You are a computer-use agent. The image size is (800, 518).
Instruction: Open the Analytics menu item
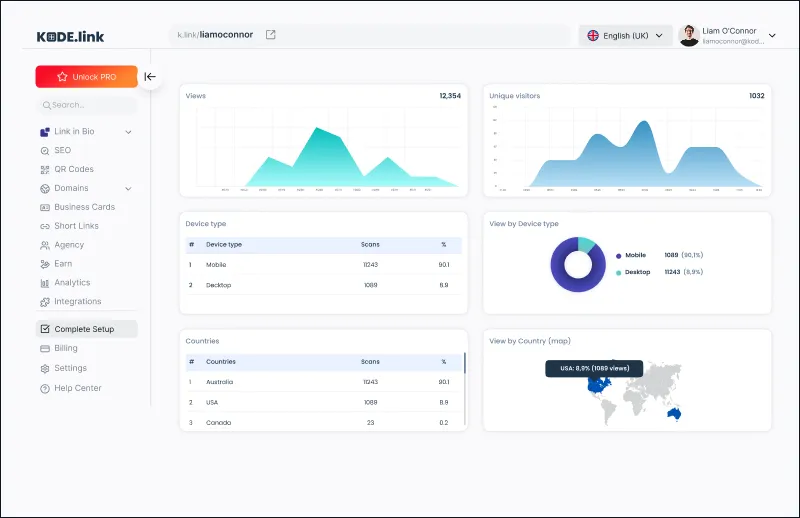coord(72,283)
